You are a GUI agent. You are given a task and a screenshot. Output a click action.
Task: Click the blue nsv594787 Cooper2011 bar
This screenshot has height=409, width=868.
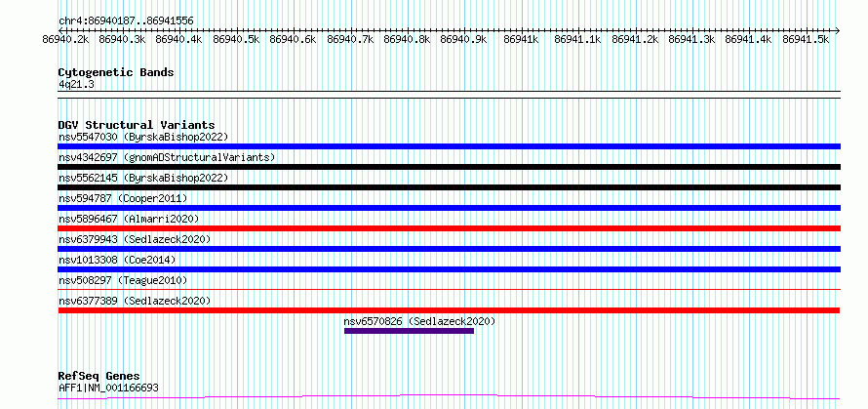coord(449,208)
